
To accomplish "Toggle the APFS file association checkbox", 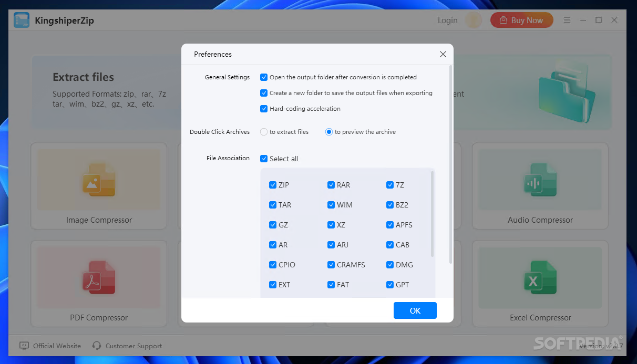I will (x=390, y=225).
